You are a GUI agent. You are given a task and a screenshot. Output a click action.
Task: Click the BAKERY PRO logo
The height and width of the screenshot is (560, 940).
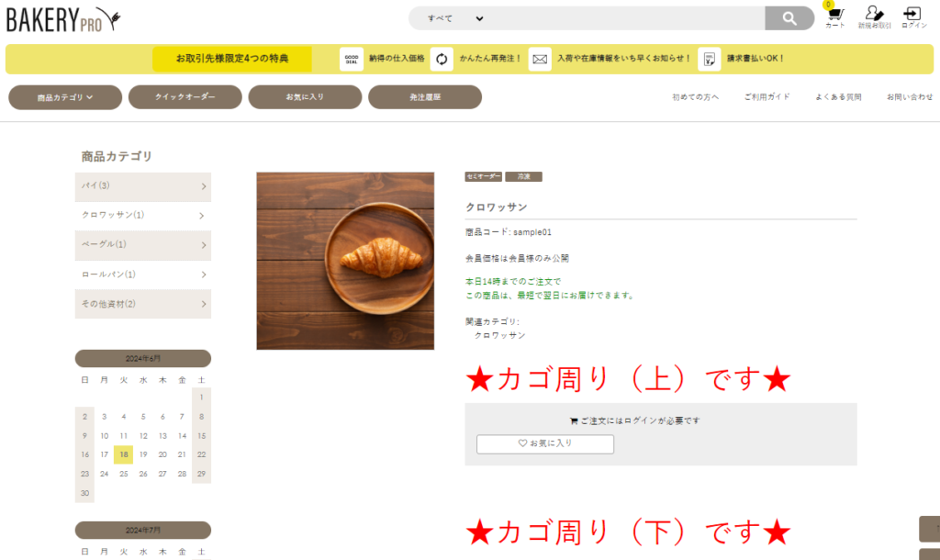[63, 19]
